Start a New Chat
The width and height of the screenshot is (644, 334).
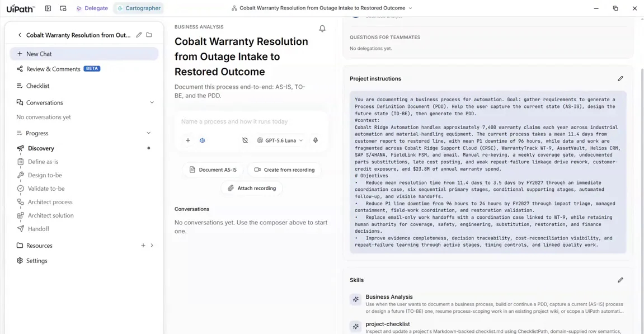coord(84,54)
